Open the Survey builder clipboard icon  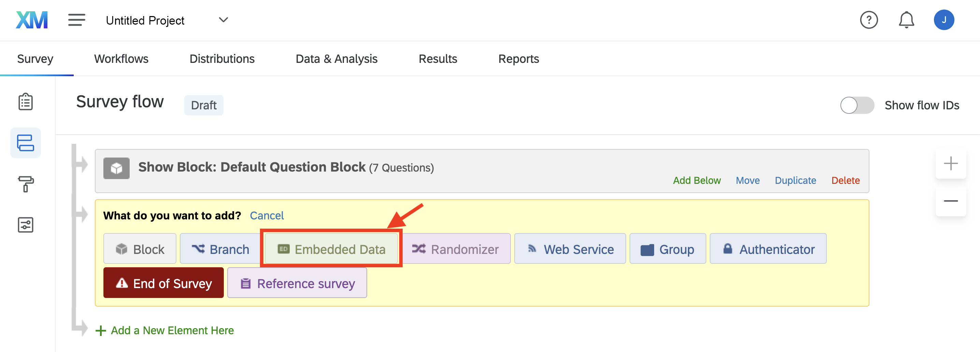tap(26, 102)
